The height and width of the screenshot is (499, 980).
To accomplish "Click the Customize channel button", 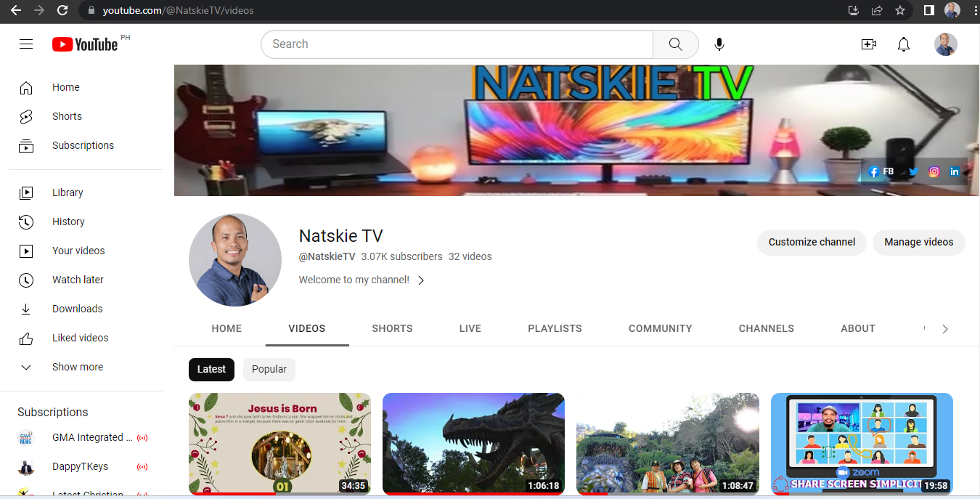I will pyautogui.click(x=812, y=243).
